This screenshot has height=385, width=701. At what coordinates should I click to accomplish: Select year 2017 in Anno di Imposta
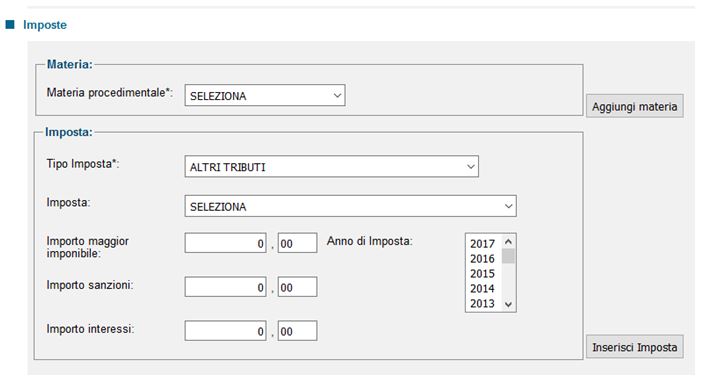click(x=482, y=244)
